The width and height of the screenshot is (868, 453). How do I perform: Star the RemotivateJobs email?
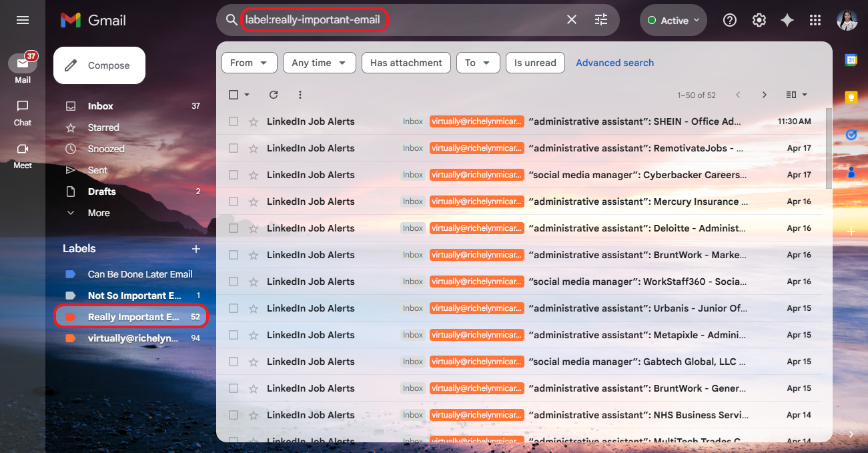click(x=254, y=148)
